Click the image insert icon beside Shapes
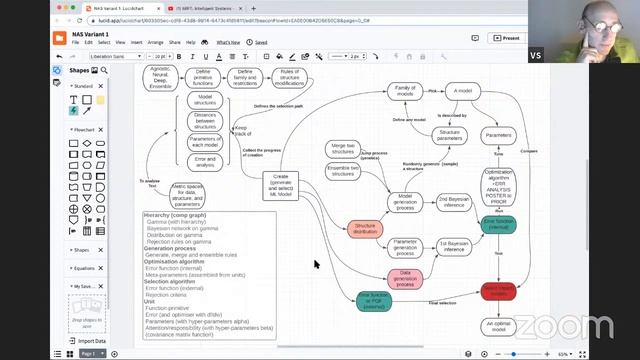Screen dimensions: 640x360 [94, 70]
